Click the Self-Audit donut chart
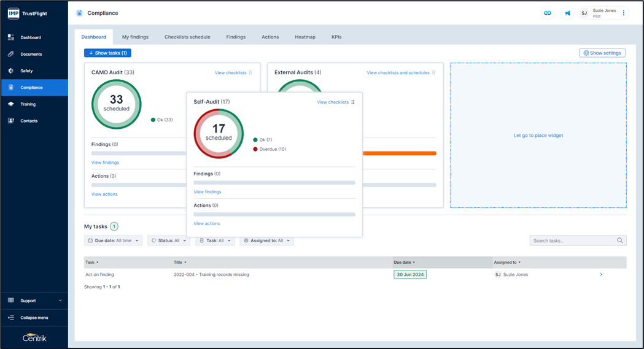The image size is (644, 349). click(x=219, y=134)
